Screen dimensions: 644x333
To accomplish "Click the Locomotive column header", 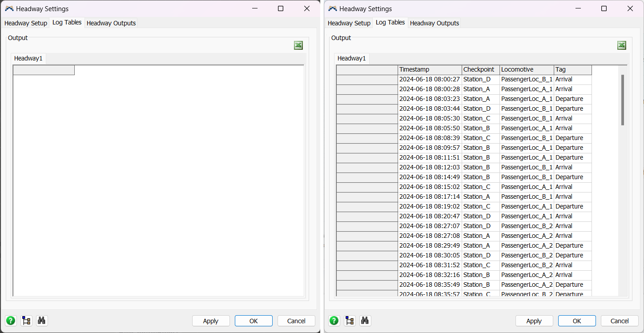I will pyautogui.click(x=527, y=70).
